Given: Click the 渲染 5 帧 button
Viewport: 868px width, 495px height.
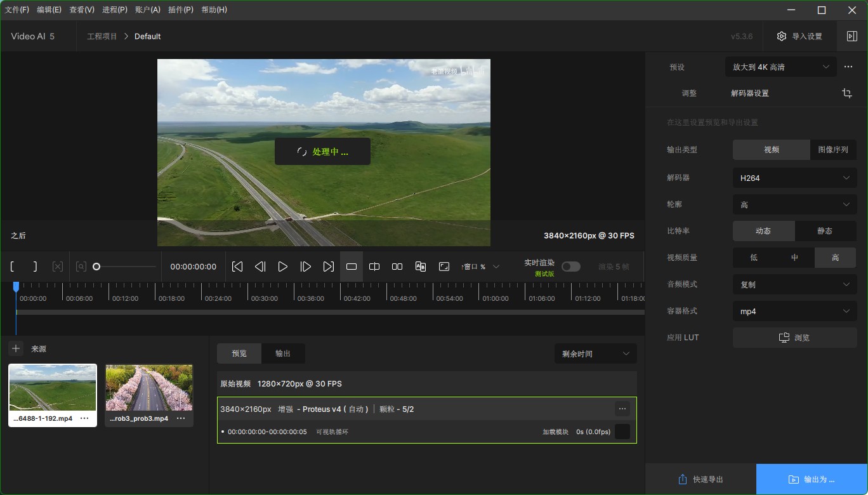Looking at the screenshot, I should point(614,267).
